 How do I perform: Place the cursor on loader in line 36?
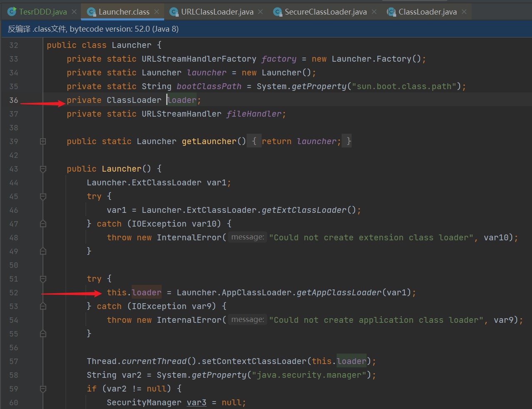[x=182, y=100]
